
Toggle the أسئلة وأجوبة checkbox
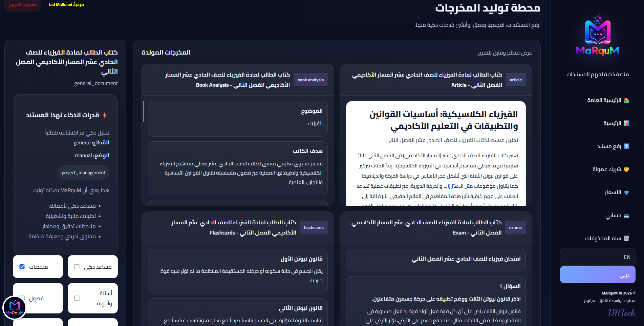coord(77,298)
